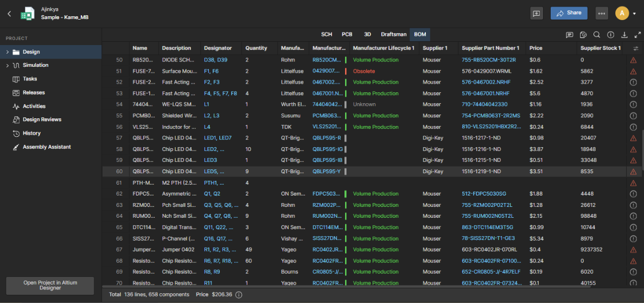Expand the Design tree node
Viewport: 644px width, 303px height.
[7, 52]
